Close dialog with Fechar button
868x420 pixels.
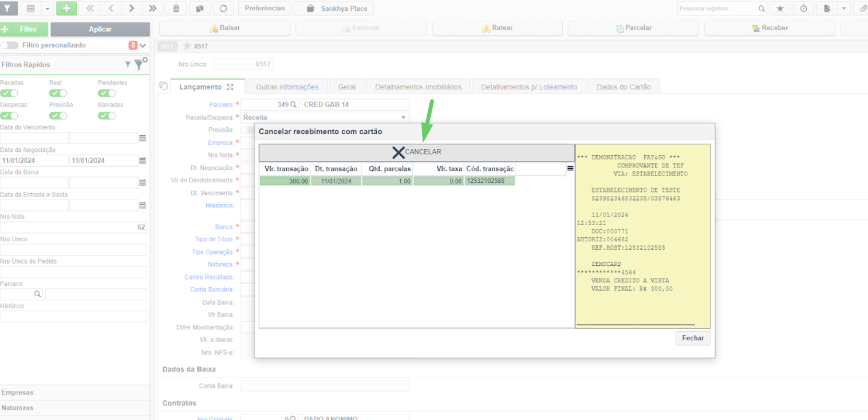pyautogui.click(x=693, y=338)
